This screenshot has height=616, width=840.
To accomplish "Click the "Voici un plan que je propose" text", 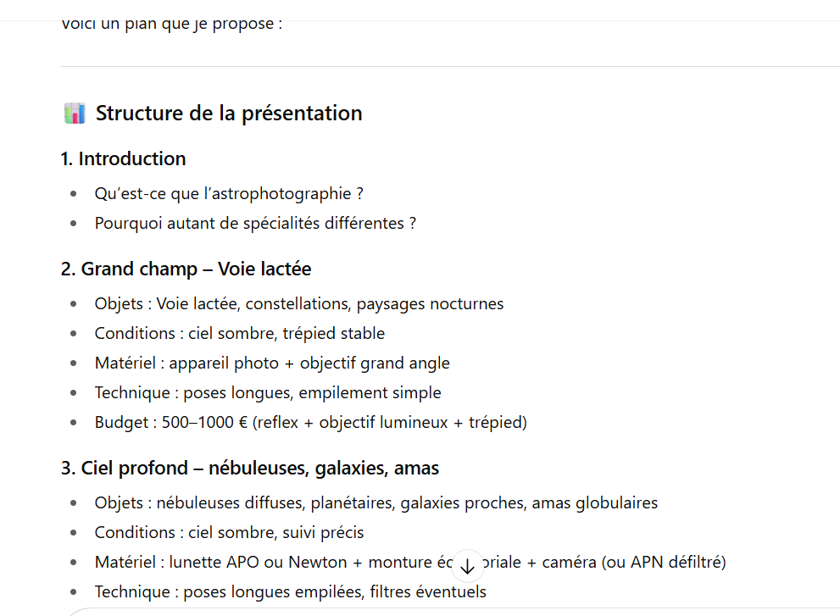I will pos(171,24).
